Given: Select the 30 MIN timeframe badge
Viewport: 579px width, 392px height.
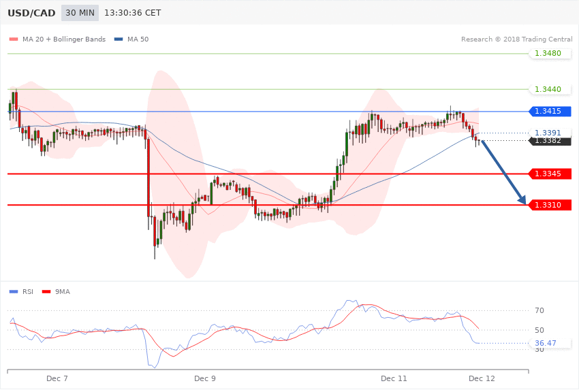Looking at the screenshot, I should pos(80,13).
